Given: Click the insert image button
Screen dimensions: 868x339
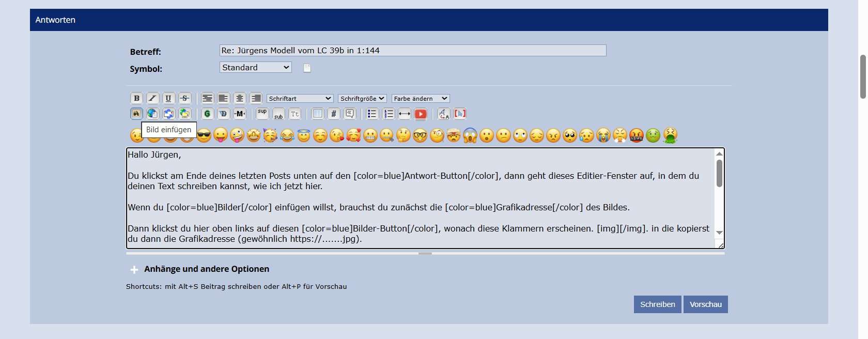Looking at the screenshot, I should coord(136,114).
